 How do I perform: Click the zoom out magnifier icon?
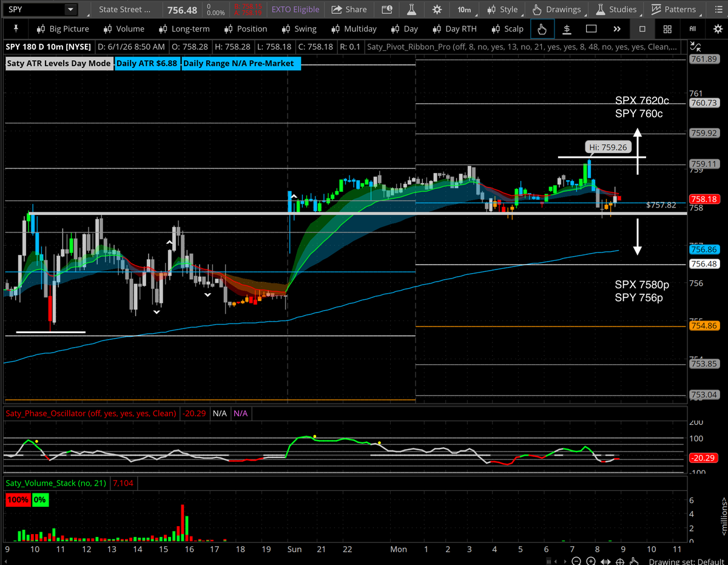(x=576, y=561)
